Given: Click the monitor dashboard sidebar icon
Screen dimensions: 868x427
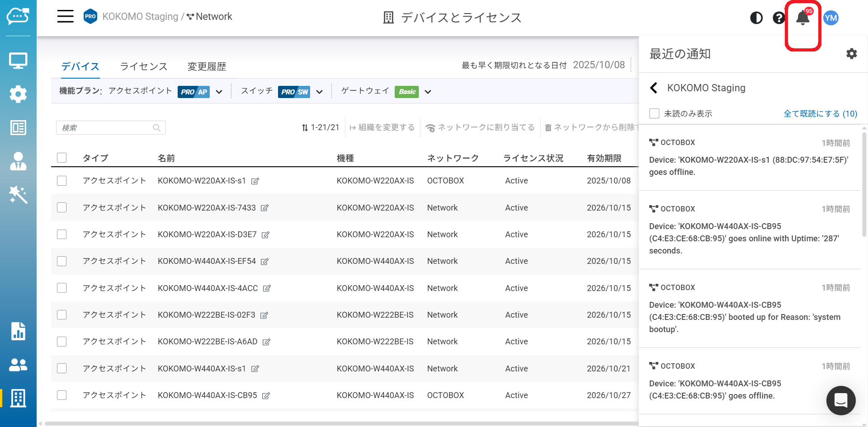Looking at the screenshot, I should pos(18,61).
